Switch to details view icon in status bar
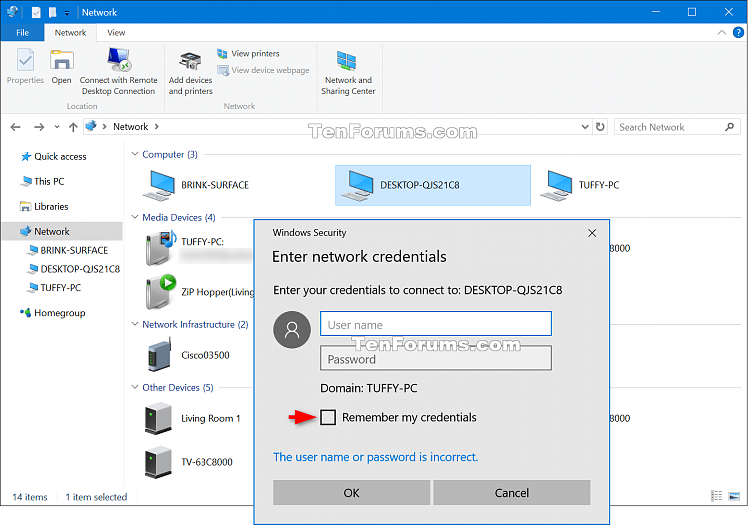Viewport: 750px width, 528px height. [716, 496]
